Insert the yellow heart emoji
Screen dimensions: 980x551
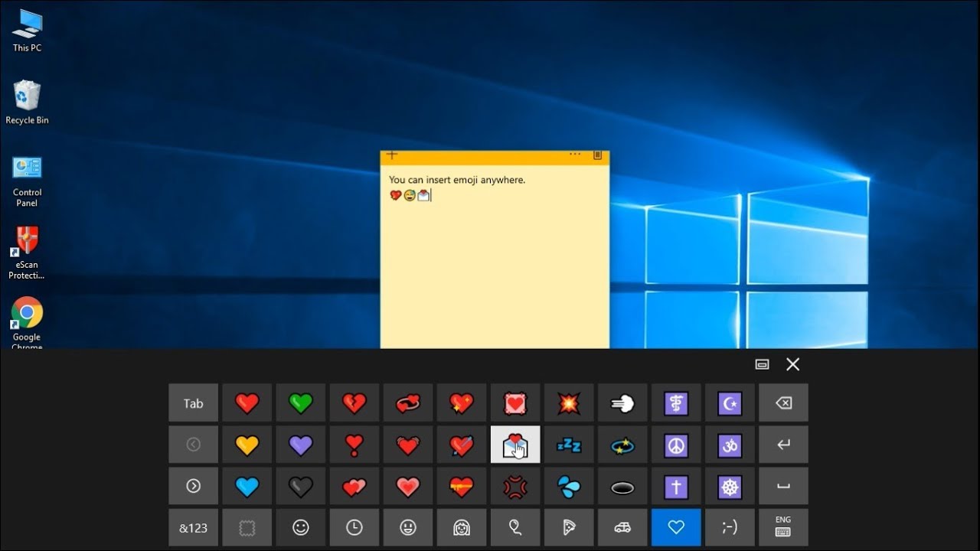247,445
